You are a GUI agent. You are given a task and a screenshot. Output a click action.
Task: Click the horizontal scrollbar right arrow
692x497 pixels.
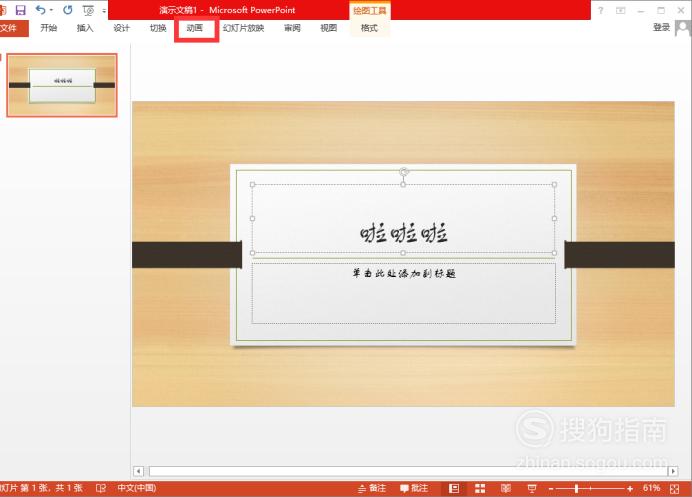click(673, 471)
